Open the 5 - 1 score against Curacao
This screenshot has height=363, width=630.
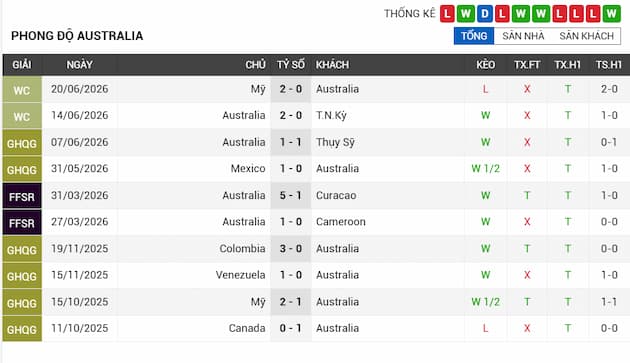click(x=290, y=195)
